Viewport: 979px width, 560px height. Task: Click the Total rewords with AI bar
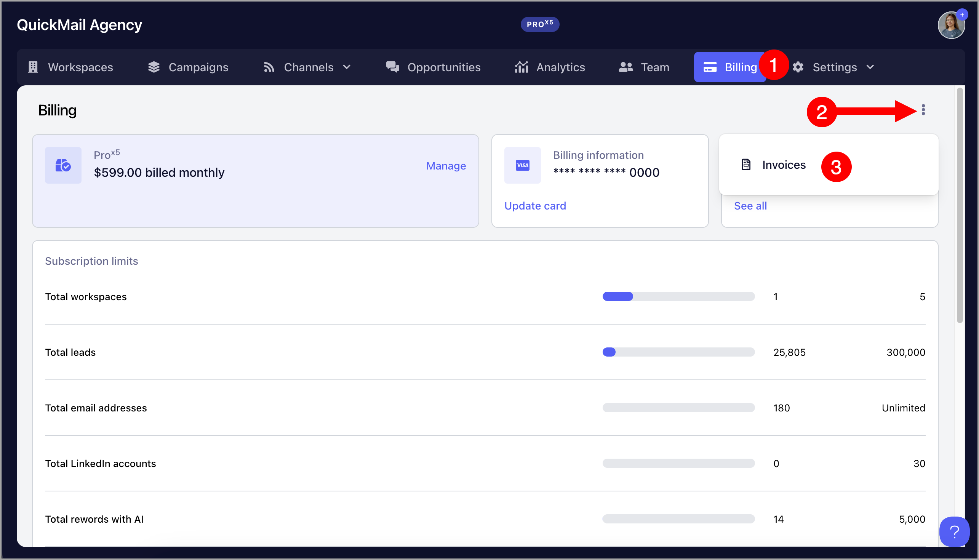pos(679,519)
